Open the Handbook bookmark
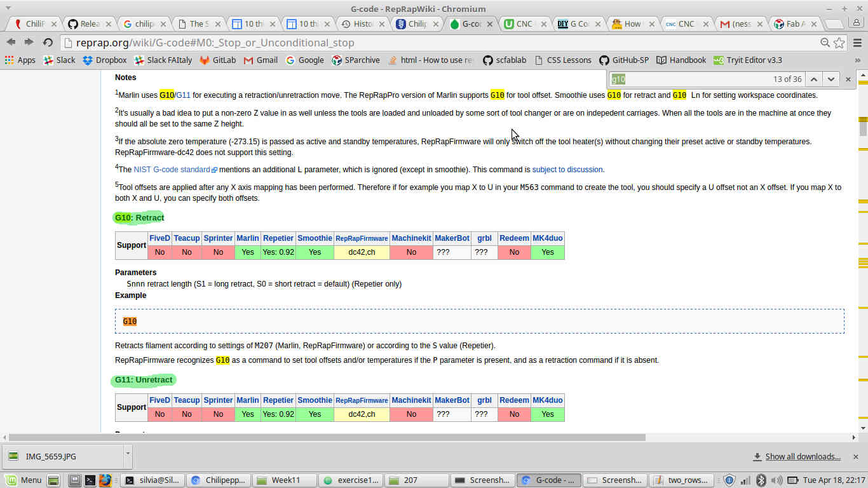This screenshot has width=868, height=488. click(x=681, y=60)
